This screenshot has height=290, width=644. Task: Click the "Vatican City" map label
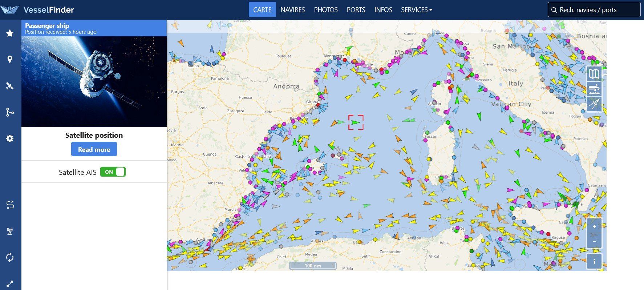511,104
